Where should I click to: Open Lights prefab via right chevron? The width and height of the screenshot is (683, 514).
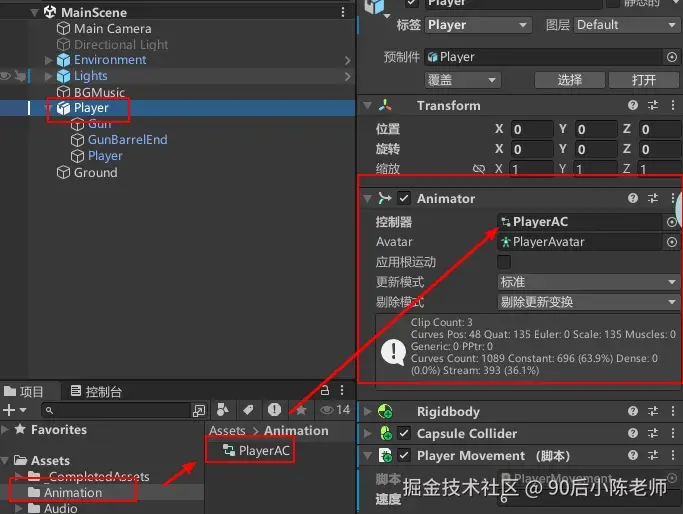tap(347, 77)
